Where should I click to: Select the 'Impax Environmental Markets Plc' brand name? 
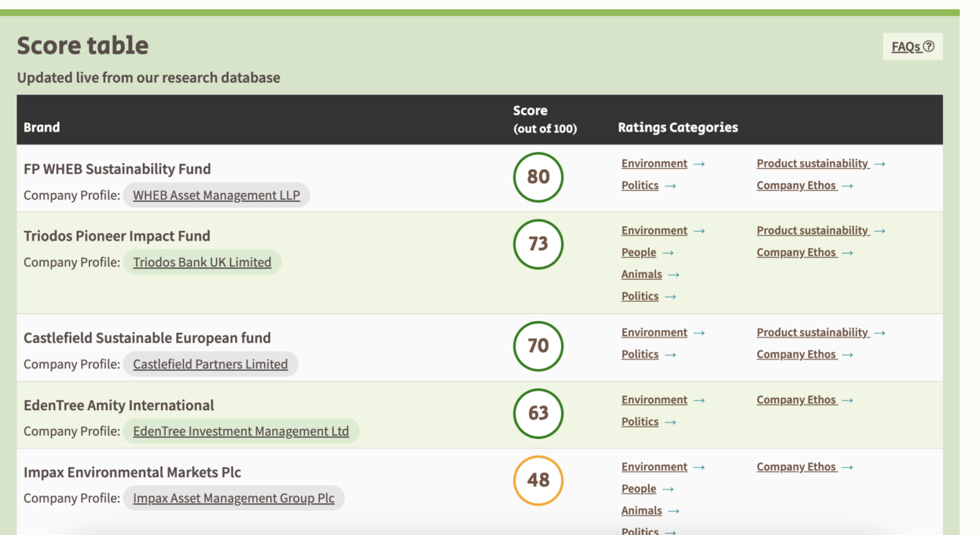(132, 473)
